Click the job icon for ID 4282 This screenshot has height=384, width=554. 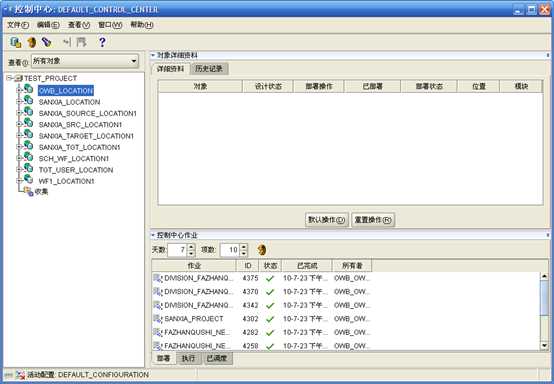(157, 332)
